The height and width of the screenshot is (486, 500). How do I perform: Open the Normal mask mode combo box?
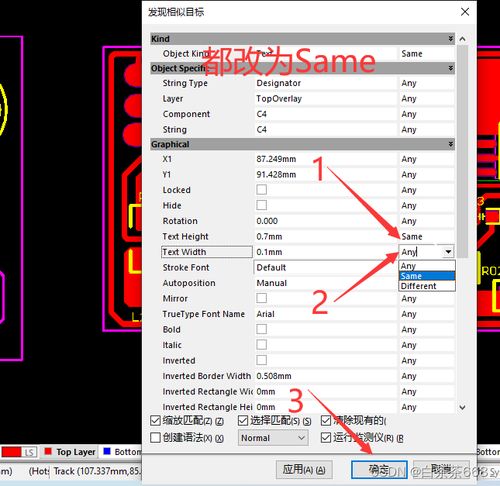[x=273, y=438]
